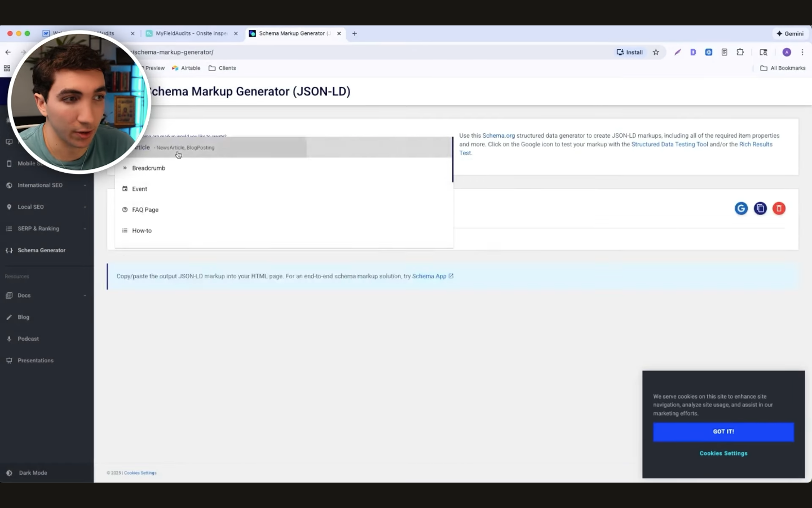Expand the Local SEO section
Image resolution: width=812 pixels, height=508 pixels.
(85, 207)
